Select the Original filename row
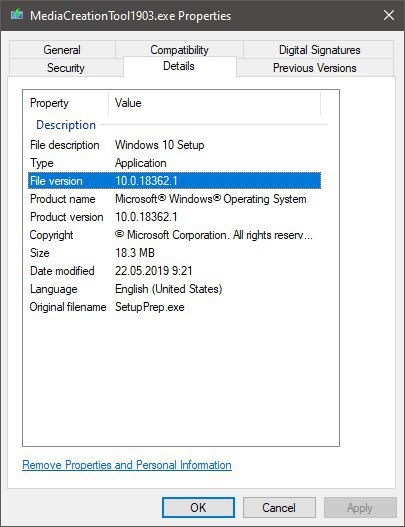The height and width of the screenshot is (527, 405). pos(174,307)
